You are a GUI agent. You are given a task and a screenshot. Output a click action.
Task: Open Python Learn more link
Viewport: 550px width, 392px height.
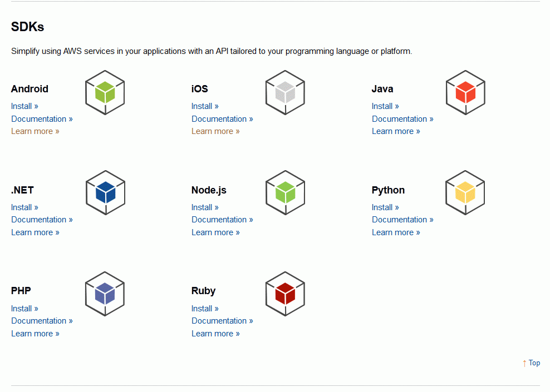click(396, 232)
